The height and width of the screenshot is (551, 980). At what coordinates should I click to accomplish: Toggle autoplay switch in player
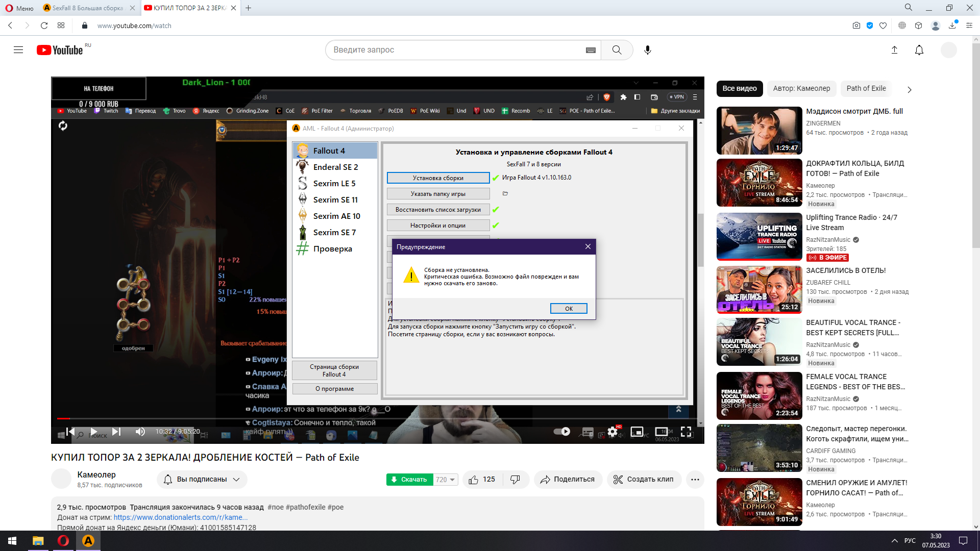(x=562, y=432)
